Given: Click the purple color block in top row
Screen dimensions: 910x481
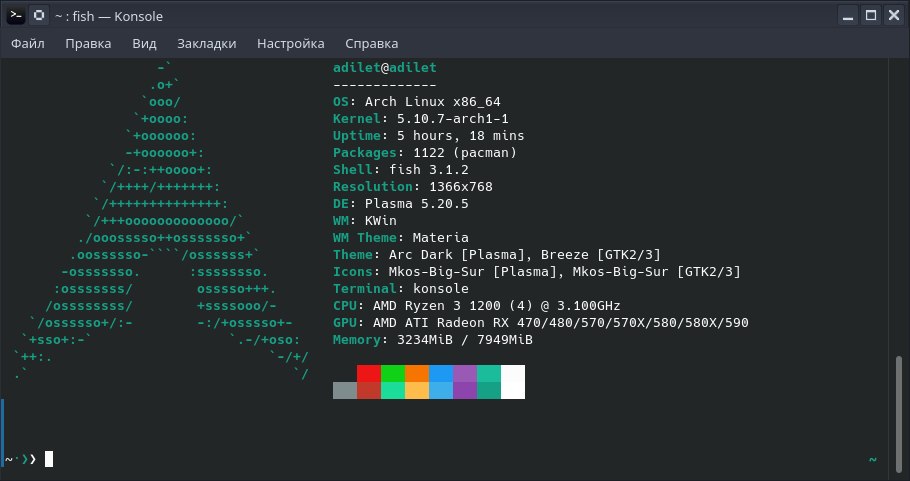Looking at the screenshot, I should tap(465, 373).
